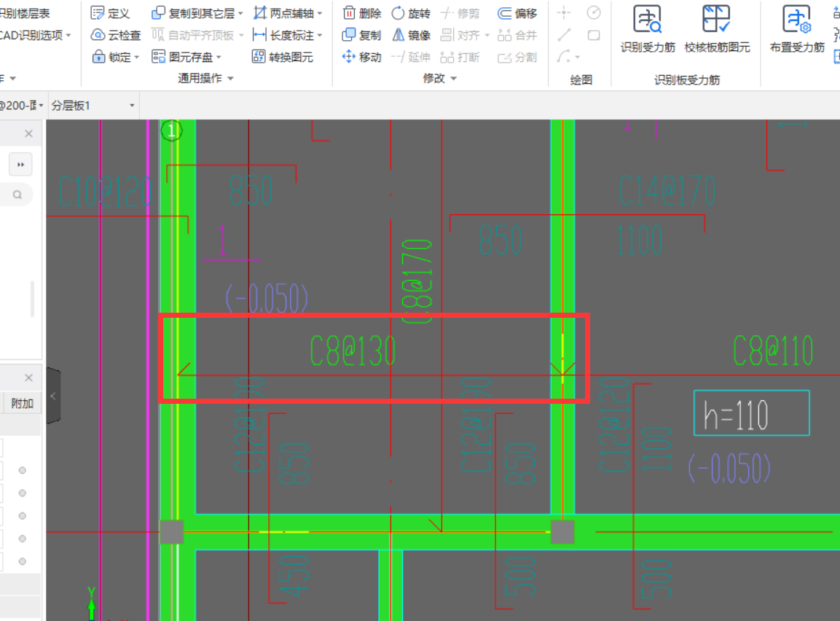Click the 延伸 extend tool
This screenshot has height=621, width=840.
411,56
